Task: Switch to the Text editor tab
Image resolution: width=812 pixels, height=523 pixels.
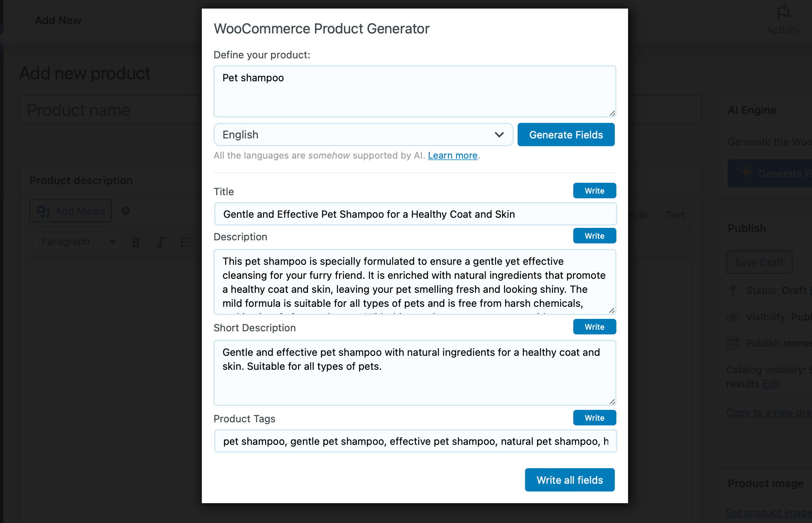Action: click(674, 214)
